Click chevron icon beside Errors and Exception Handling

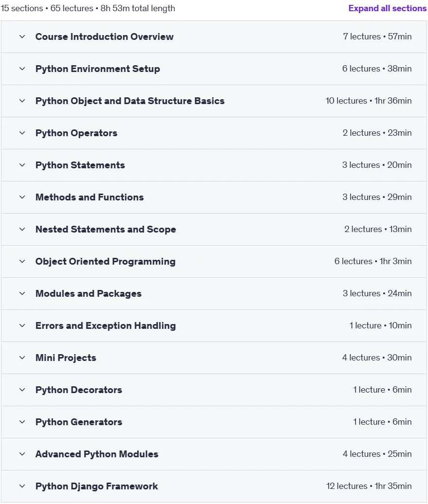click(22, 325)
